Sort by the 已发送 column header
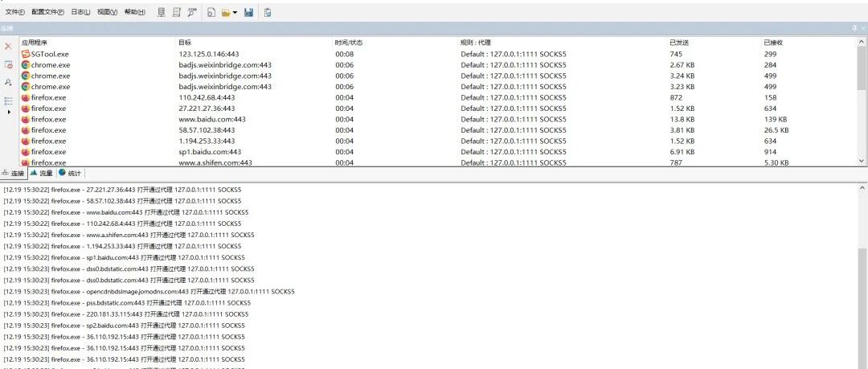Image resolution: width=868 pixels, height=369 pixels. click(x=678, y=43)
